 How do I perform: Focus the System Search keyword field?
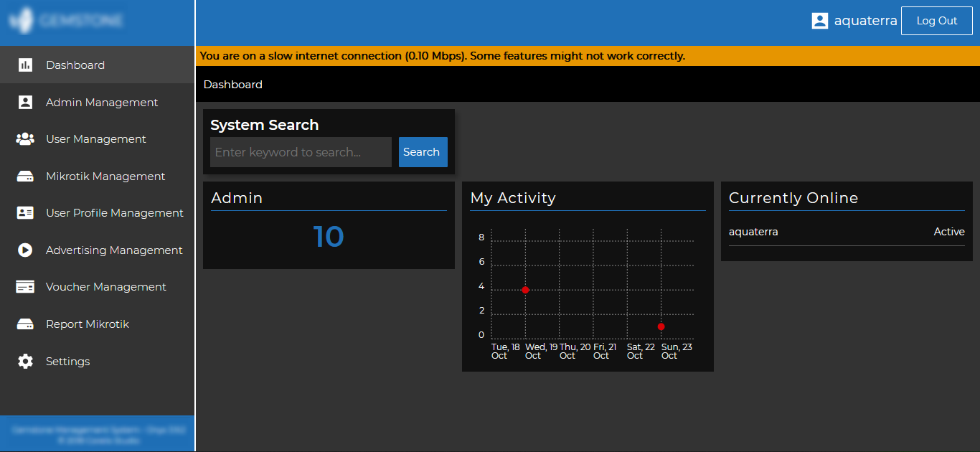pyautogui.click(x=301, y=152)
